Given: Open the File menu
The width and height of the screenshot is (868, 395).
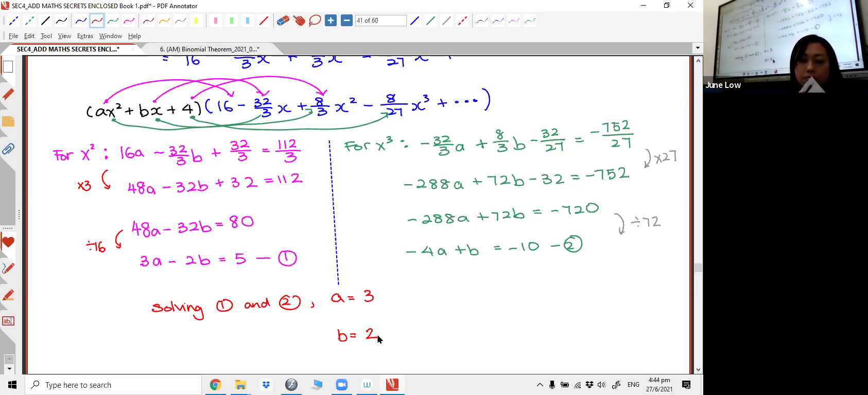Looking at the screenshot, I should click(x=13, y=36).
